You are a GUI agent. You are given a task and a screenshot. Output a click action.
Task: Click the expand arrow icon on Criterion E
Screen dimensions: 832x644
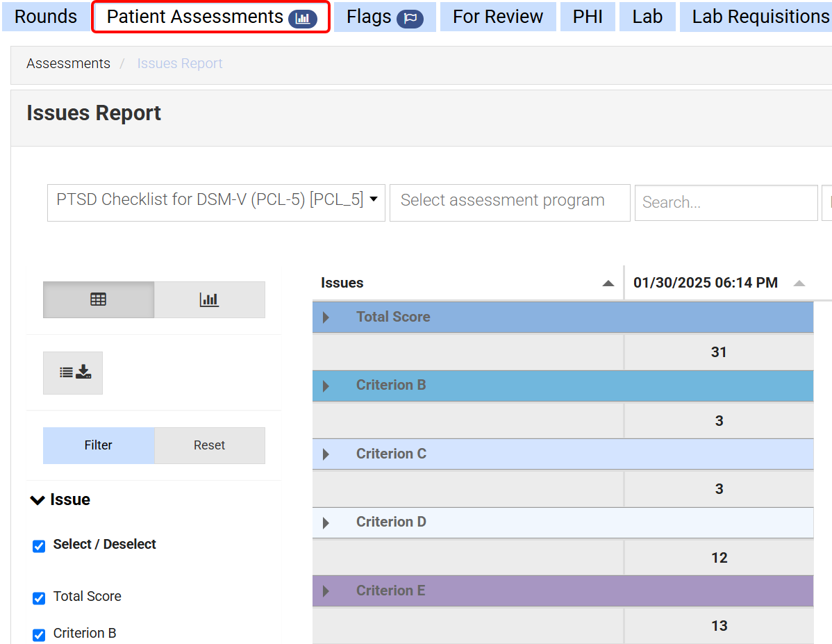[325, 591]
